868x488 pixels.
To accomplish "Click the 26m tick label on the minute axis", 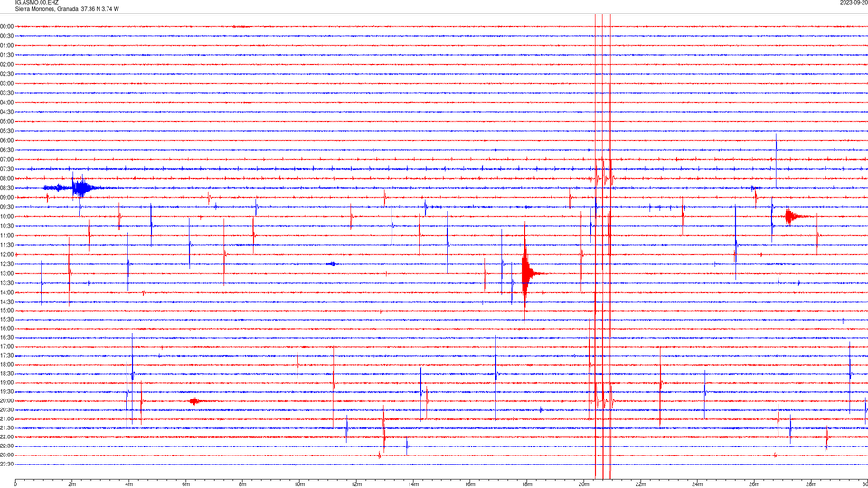I will click(x=754, y=484).
